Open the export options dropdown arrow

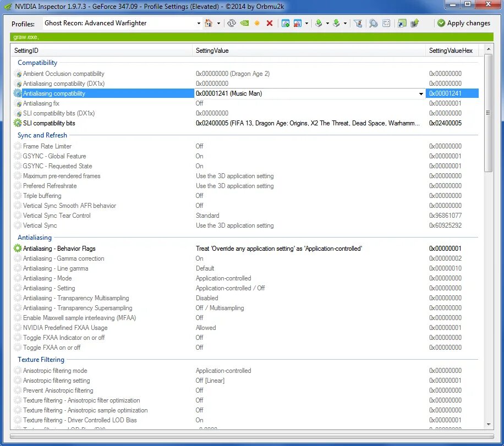pos(327,24)
